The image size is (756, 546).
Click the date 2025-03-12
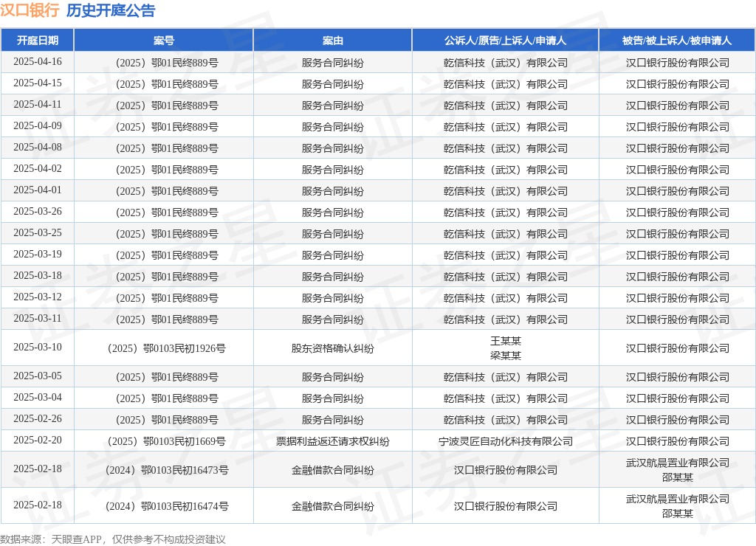[38, 297]
